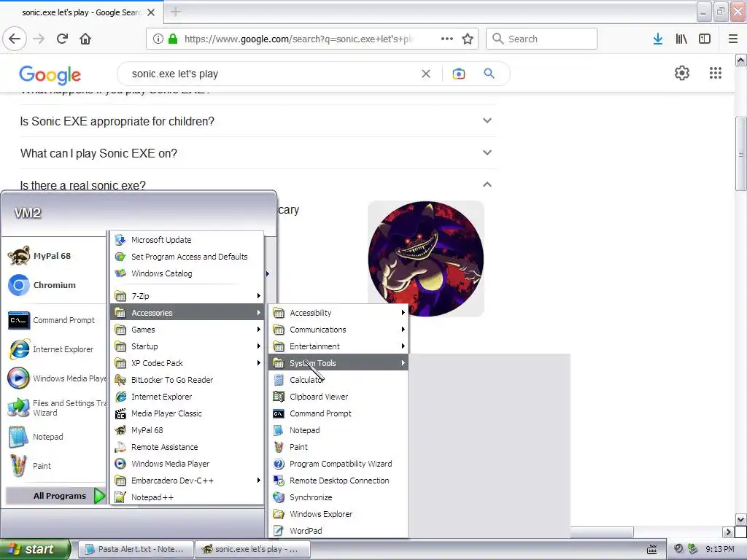Open the hamburger application menu
747x560 pixels.
click(733, 39)
